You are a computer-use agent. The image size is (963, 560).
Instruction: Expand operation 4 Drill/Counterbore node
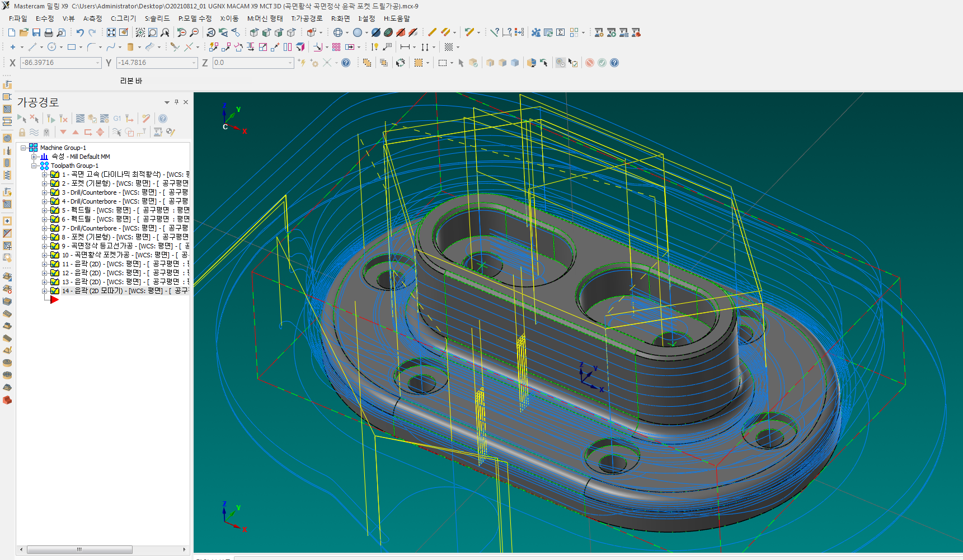(44, 201)
